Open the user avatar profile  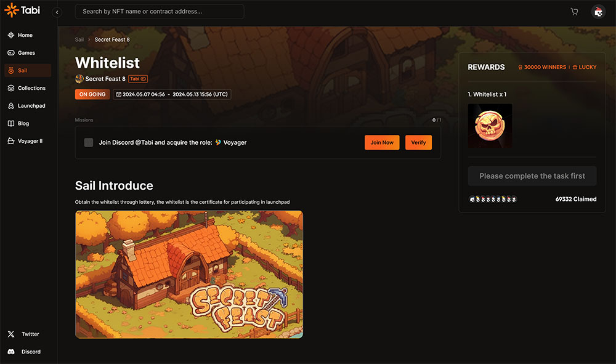[x=598, y=12]
